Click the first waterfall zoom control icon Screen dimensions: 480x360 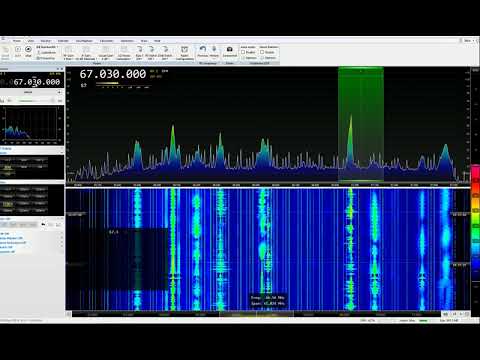[x=445, y=314]
